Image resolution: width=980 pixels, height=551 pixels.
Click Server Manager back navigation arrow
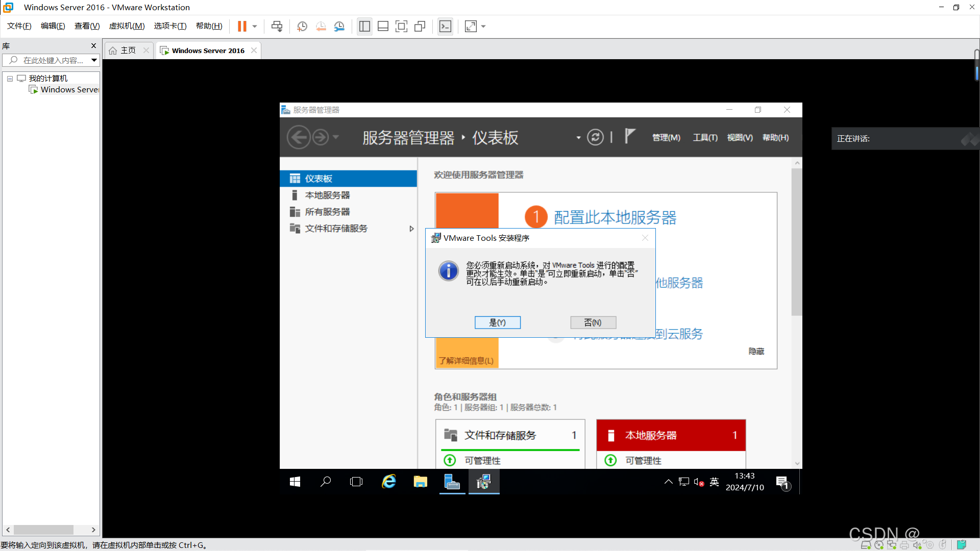coord(299,137)
